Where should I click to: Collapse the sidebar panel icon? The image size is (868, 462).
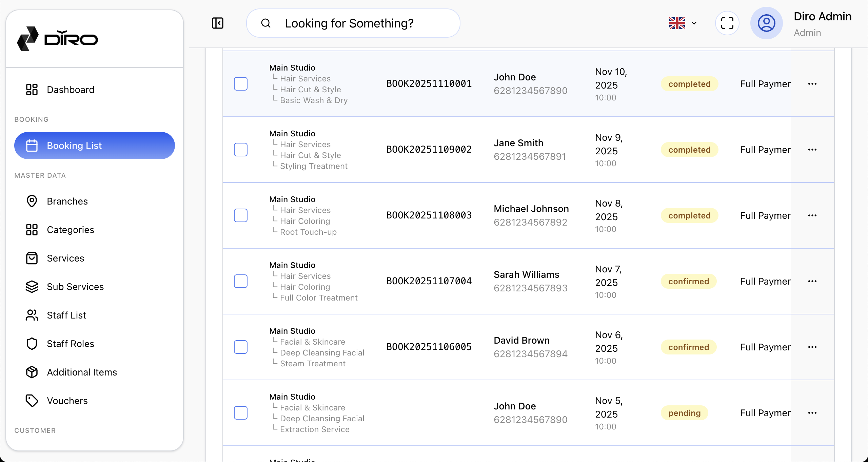coord(217,23)
